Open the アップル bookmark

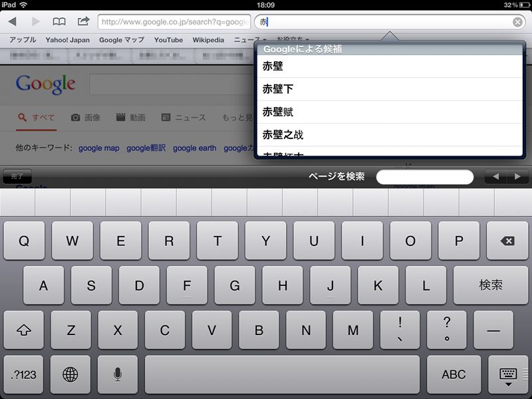pos(23,40)
